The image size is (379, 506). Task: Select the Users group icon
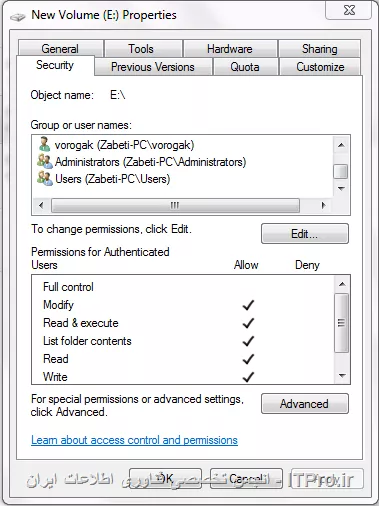tap(45, 179)
